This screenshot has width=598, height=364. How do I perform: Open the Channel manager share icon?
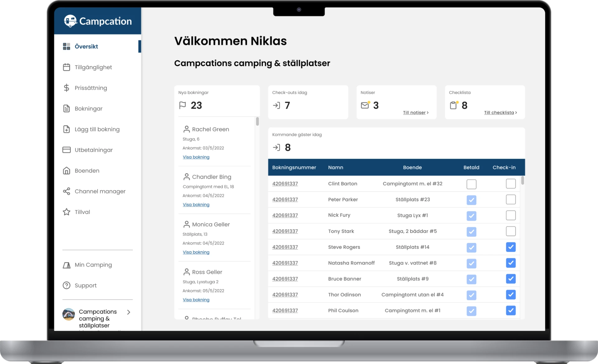pyautogui.click(x=66, y=191)
